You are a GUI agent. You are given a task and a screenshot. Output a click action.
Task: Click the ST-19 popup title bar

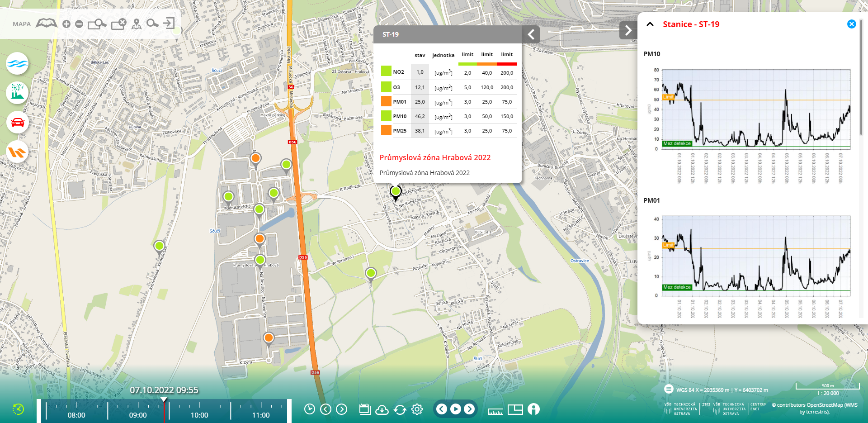pyautogui.click(x=448, y=34)
